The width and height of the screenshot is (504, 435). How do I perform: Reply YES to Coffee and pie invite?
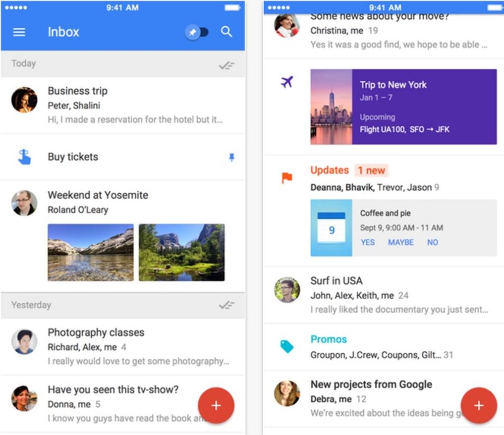[x=368, y=242]
